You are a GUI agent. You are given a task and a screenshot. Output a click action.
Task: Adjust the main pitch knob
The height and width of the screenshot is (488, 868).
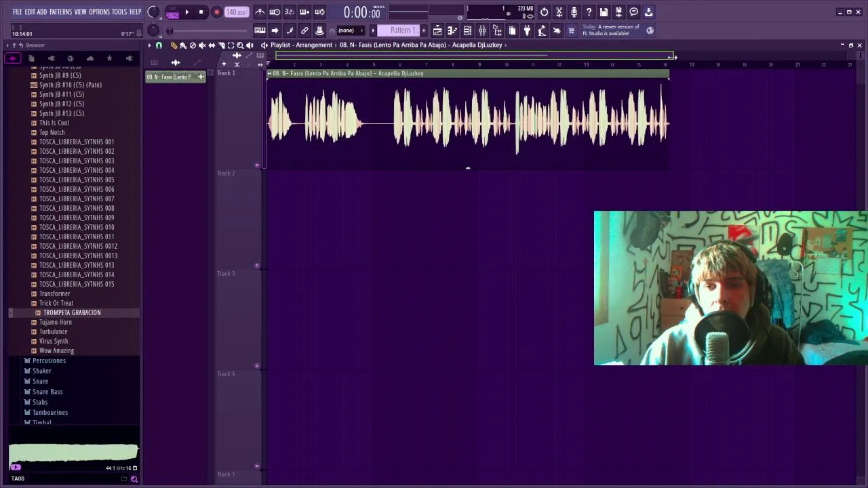(153, 30)
